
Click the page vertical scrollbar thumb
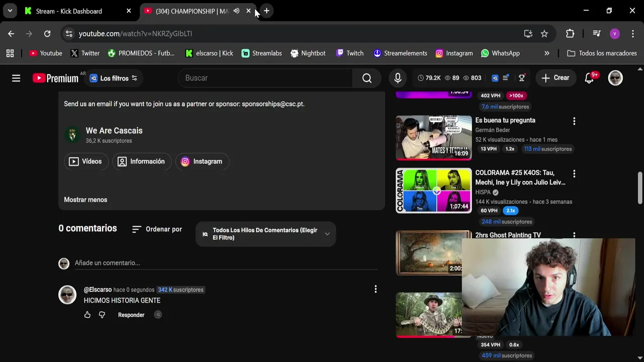click(640, 188)
